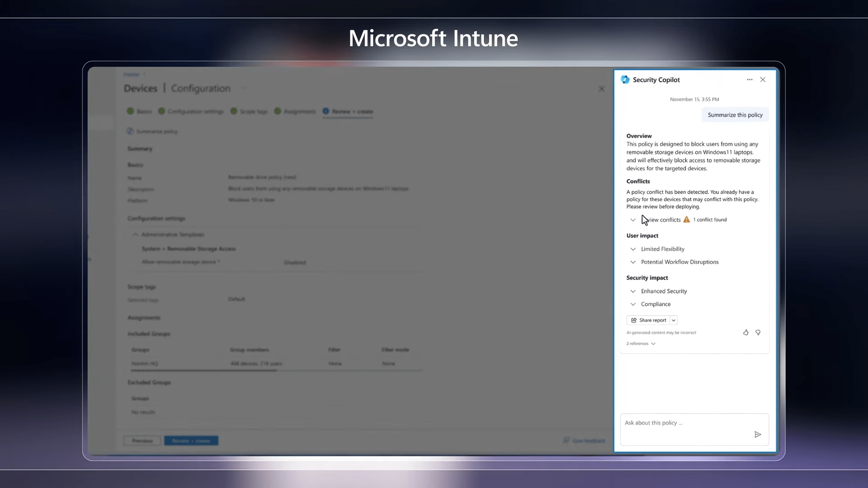Expand the Limited Flexibility user impact
This screenshot has width=868, height=488.
(634, 249)
